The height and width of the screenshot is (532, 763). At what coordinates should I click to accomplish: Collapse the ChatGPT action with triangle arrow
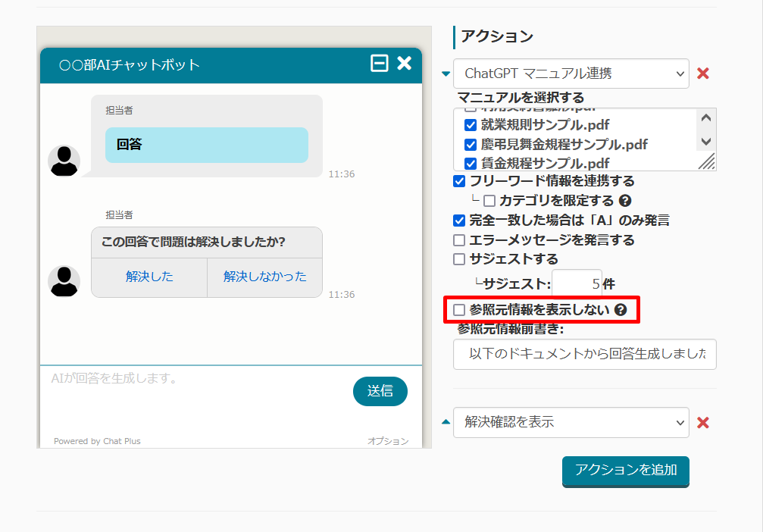[x=446, y=74]
